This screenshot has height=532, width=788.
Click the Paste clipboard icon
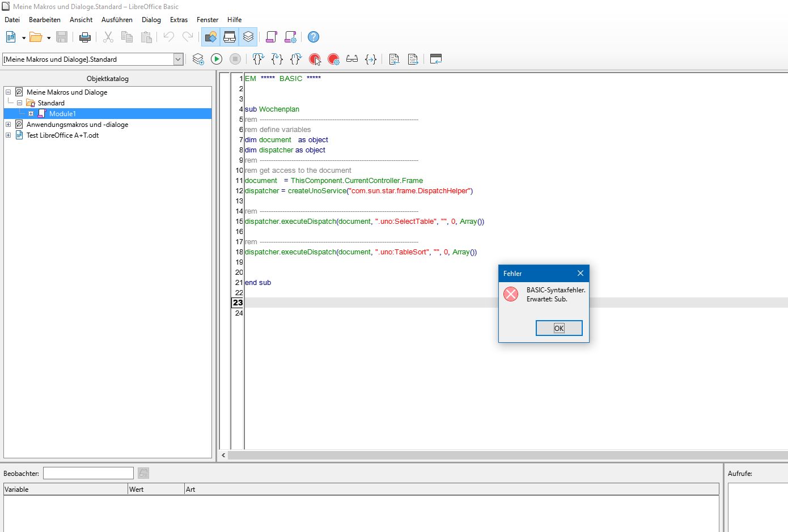pyautogui.click(x=146, y=37)
